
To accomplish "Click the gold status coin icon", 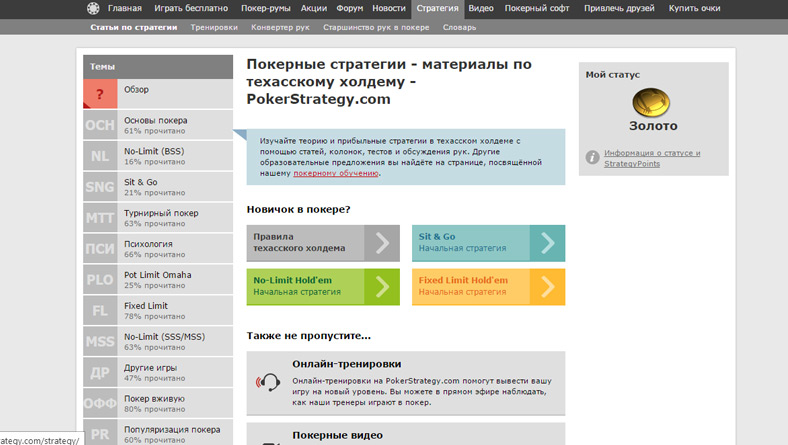I will [652, 101].
